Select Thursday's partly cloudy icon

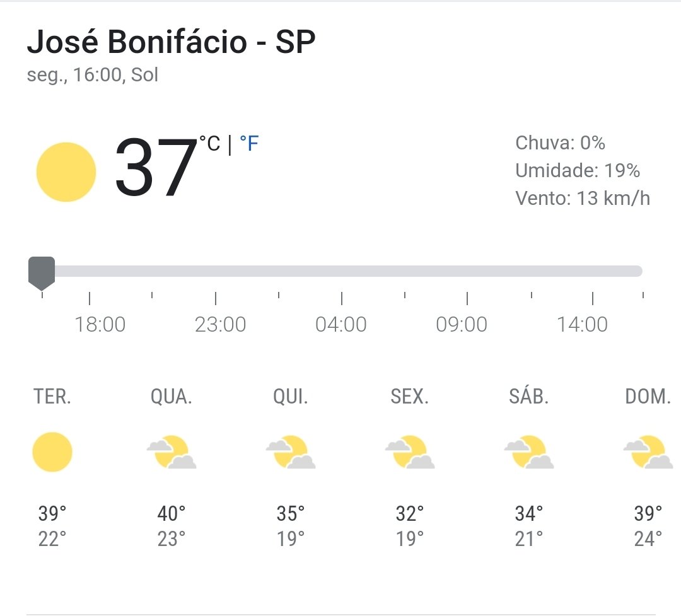tap(291, 452)
